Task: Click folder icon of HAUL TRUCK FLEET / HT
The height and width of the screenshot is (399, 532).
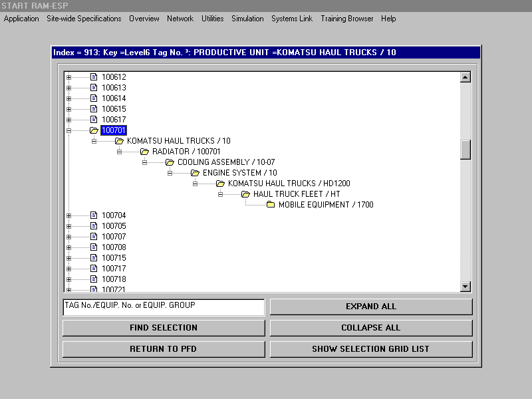Action: (x=245, y=194)
